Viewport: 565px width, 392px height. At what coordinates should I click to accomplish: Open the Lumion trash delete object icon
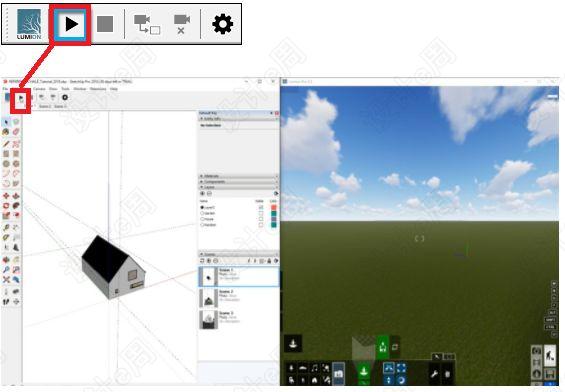447,374
